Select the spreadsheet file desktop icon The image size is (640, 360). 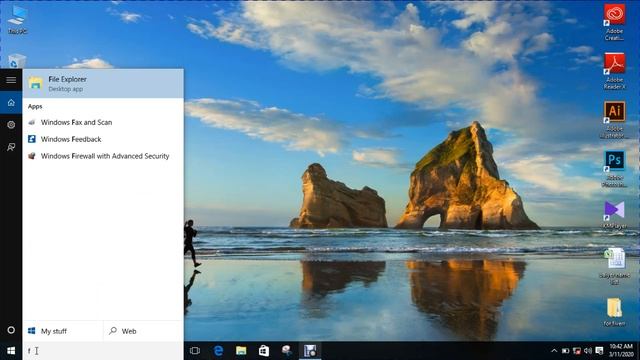click(x=614, y=267)
